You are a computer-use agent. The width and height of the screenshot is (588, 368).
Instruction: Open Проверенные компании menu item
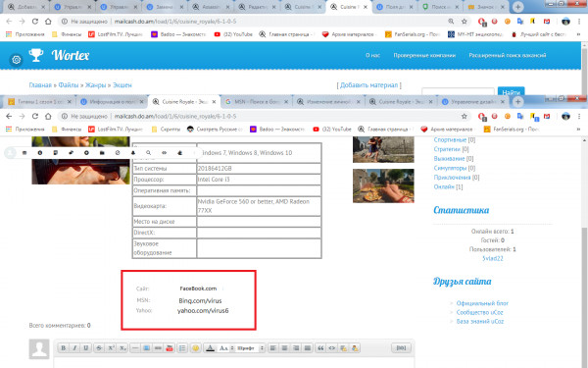(424, 55)
